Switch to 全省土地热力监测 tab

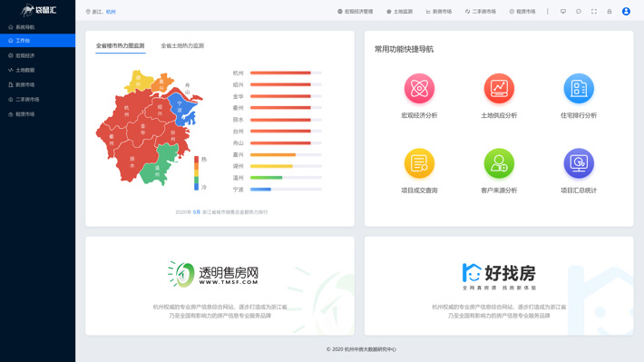click(182, 45)
